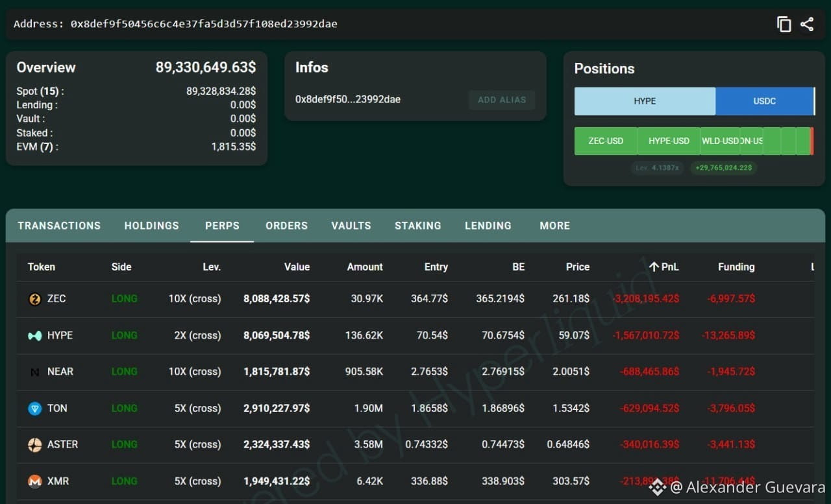The width and height of the screenshot is (831, 504).
Task: Click NEAR value 1,815,781.87$
Action: [x=277, y=372]
